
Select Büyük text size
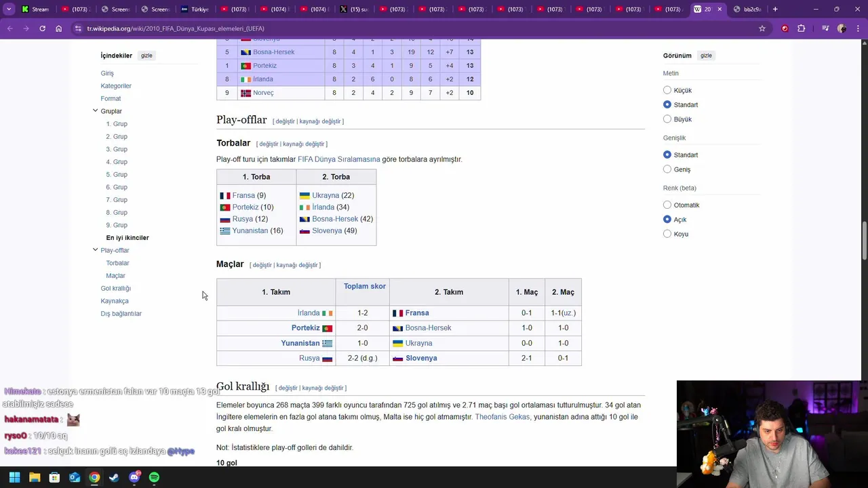(667, 119)
